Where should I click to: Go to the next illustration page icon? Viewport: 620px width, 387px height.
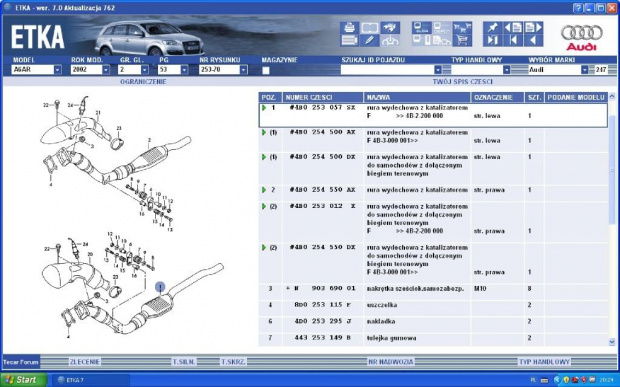click(533, 28)
